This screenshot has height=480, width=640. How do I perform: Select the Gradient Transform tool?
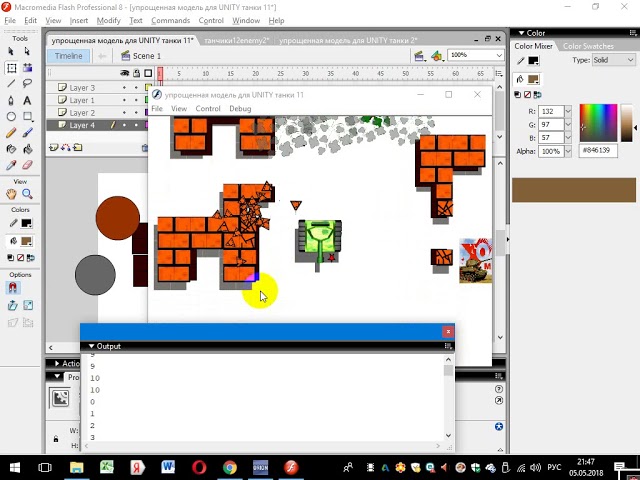coord(27,68)
